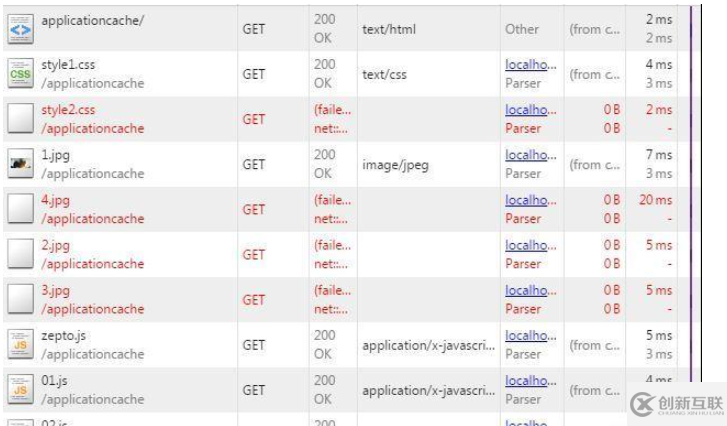The width and height of the screenshot is (727, 426).
Task: Select the zepto.js request name
Action: tap(64, 336)
